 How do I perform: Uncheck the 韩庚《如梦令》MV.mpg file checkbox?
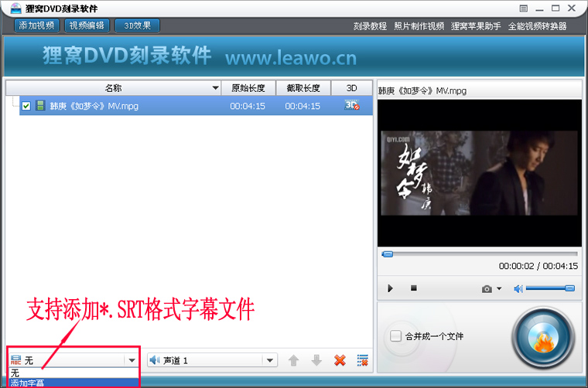point(26,106)
